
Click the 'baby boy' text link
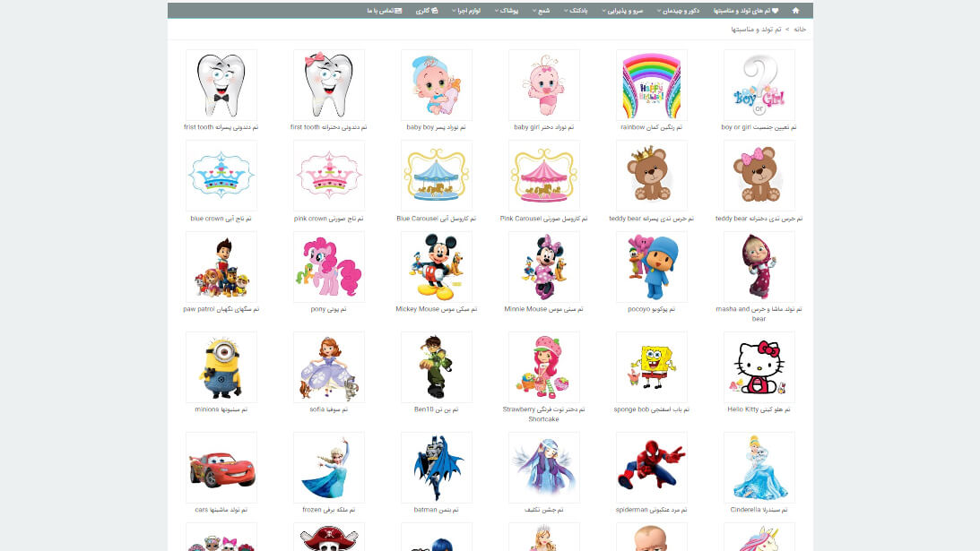[437, 127]
